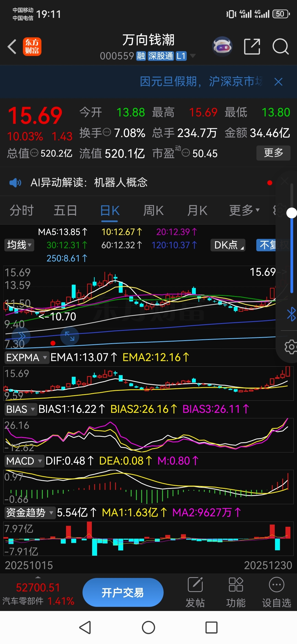Tap the Bluetooth icon in floating panel
The height and width of the screenshot is (644, 297).
tap(291, 314)
